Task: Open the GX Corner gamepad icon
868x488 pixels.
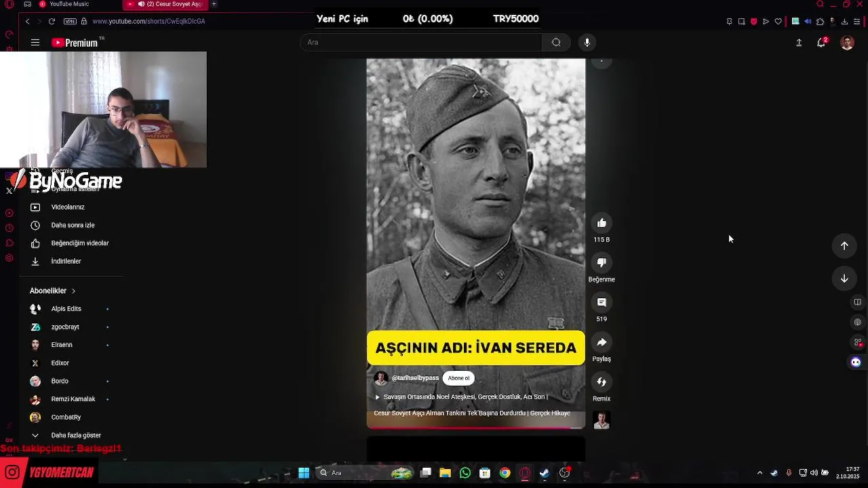Action: tap(27, 4)
